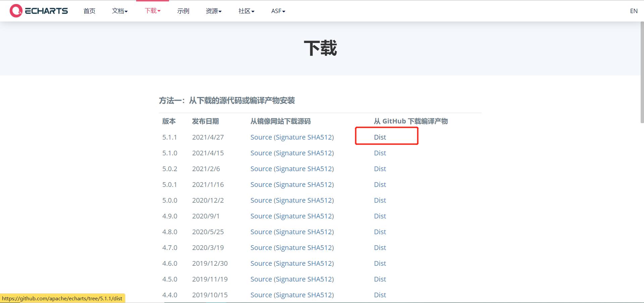Expand the 社区 dropdown menu
The width and height of the screenshot is (644, 303).
[x=247, y=11]
